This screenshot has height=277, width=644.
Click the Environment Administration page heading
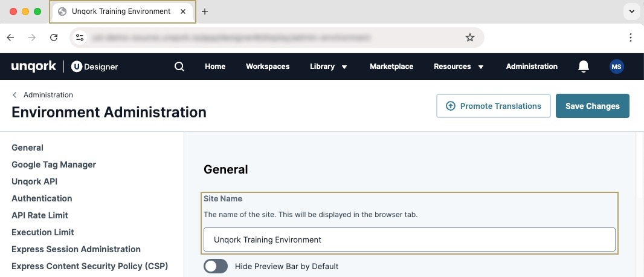[109, 112]
